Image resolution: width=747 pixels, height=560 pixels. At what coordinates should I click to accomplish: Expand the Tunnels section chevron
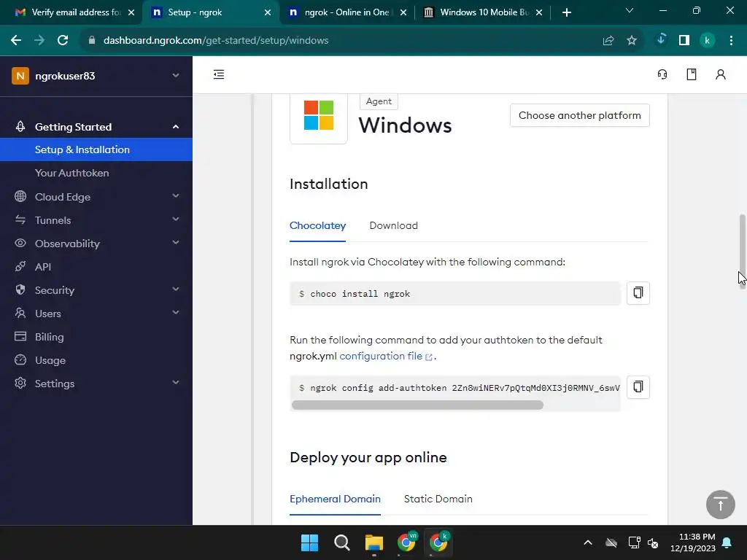click(x=176, y=219)
